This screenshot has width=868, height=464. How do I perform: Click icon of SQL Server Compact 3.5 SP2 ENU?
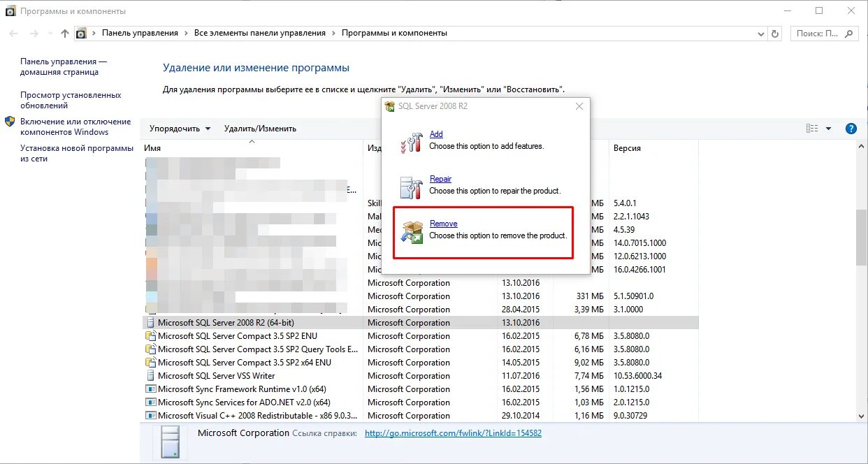point(150,336)
